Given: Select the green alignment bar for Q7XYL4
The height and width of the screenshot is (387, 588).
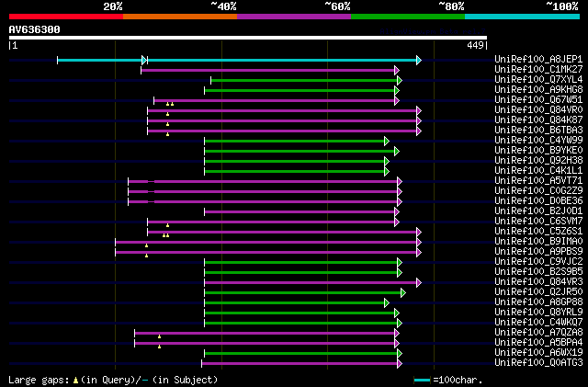Looking at the screenshot, I should click(306, 80).
